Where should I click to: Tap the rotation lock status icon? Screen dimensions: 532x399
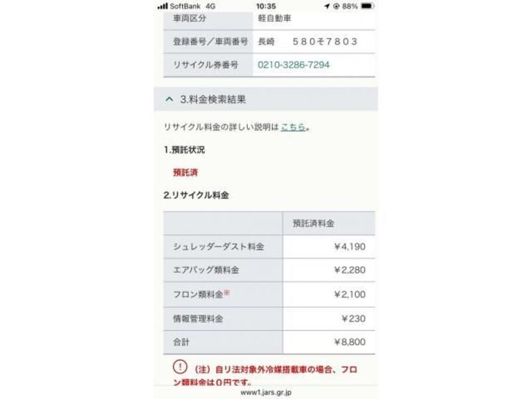[336, 6]
